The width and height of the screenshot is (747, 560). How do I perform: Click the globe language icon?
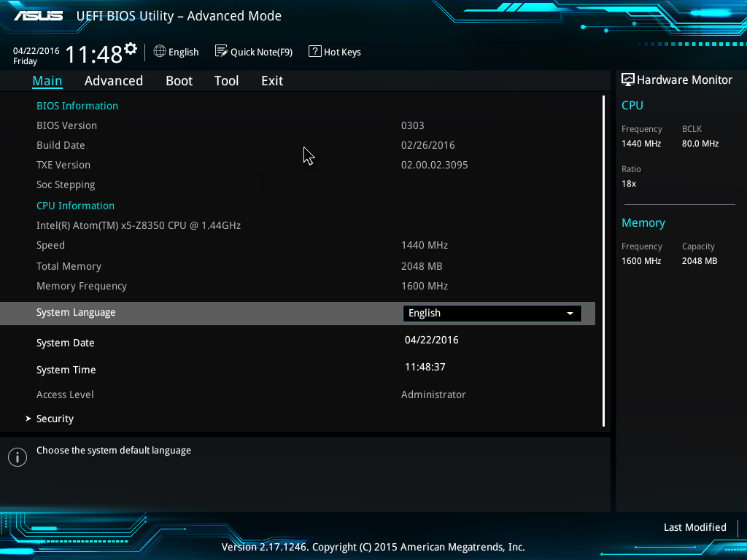(160, 51)
